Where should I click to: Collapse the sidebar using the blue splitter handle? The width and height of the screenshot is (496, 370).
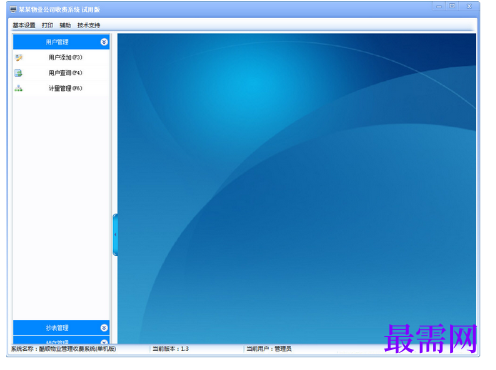[115, 235]
